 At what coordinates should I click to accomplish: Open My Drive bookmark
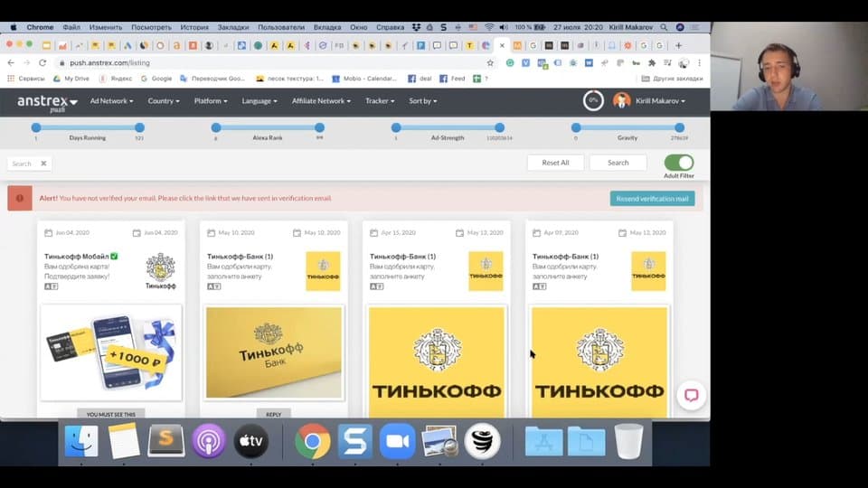pos(71,79)
